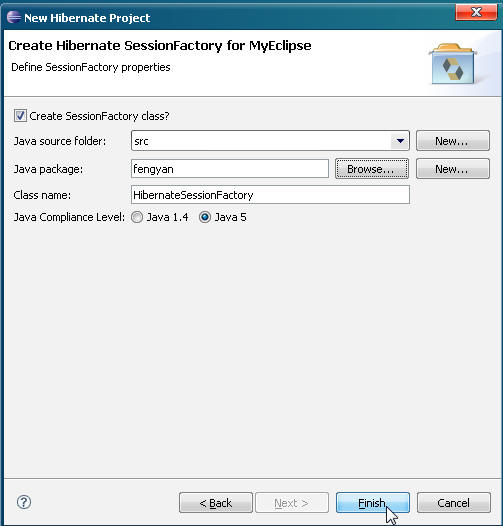The height and width of the screenshot is (526, 503).
Task: Click the Eclipse icon in title bar
Action: point(14,17)
